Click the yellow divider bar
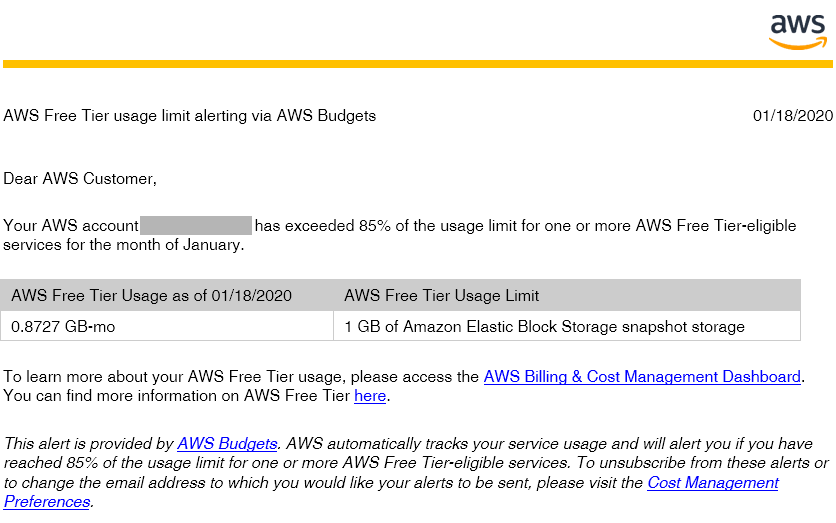This screenshot has width=836, height=523. coord(417,64)
